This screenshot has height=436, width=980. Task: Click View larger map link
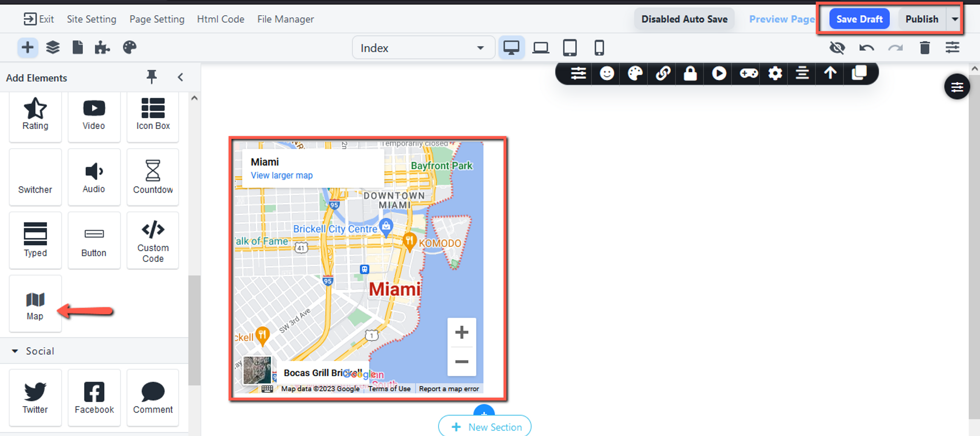pos(282,176)
